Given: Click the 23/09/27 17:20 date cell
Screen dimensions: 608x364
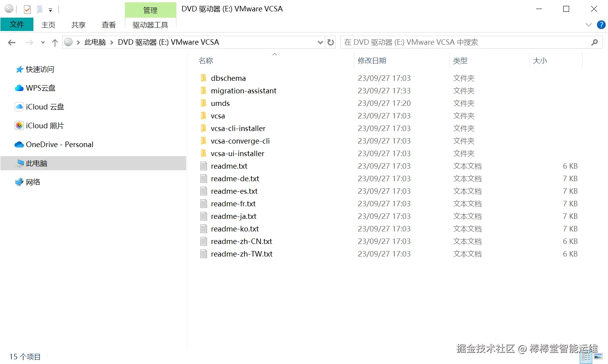Looking at the screenshot, I should point(384,103).
